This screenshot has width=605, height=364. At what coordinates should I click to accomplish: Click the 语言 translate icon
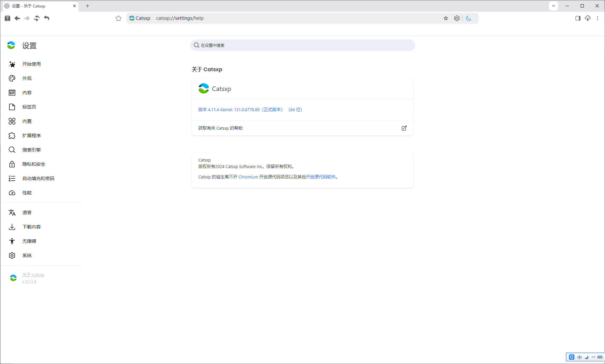[12, 213]
